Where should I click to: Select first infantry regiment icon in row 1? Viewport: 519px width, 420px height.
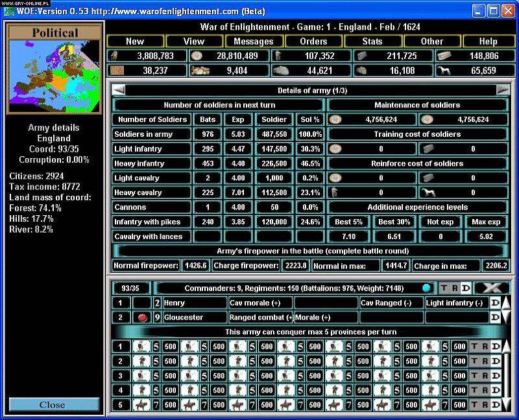click(x=141, y=346)
